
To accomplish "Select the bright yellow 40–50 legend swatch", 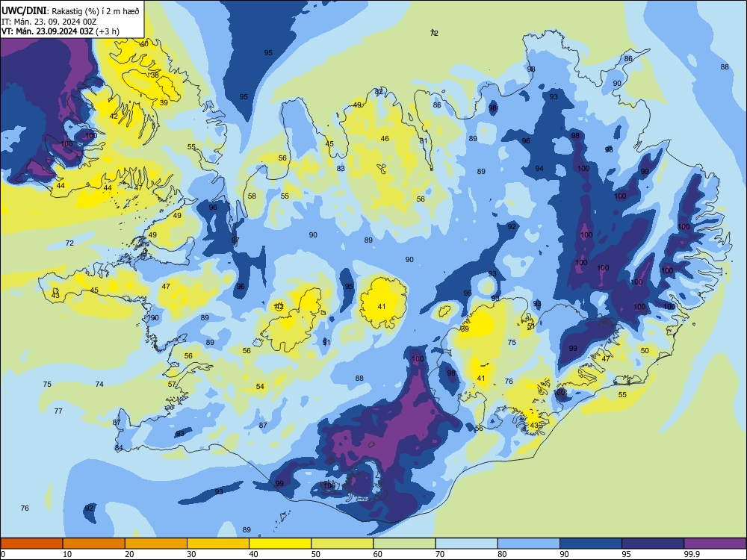I will [280, 544].
